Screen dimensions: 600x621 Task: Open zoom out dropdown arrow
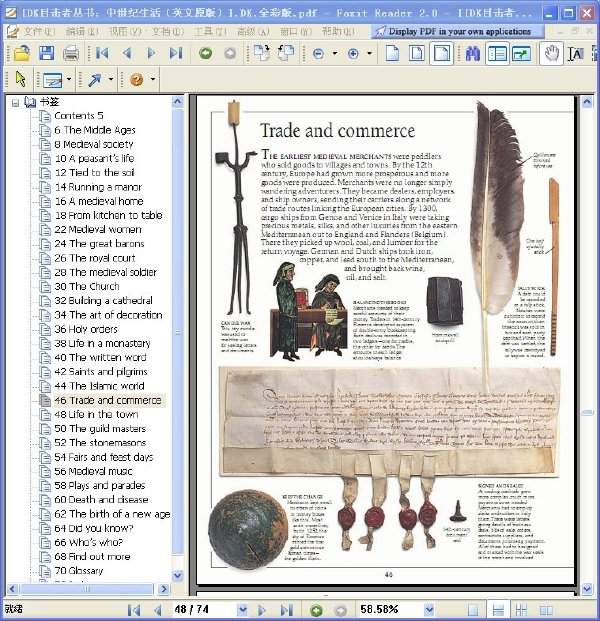(335, 53)
